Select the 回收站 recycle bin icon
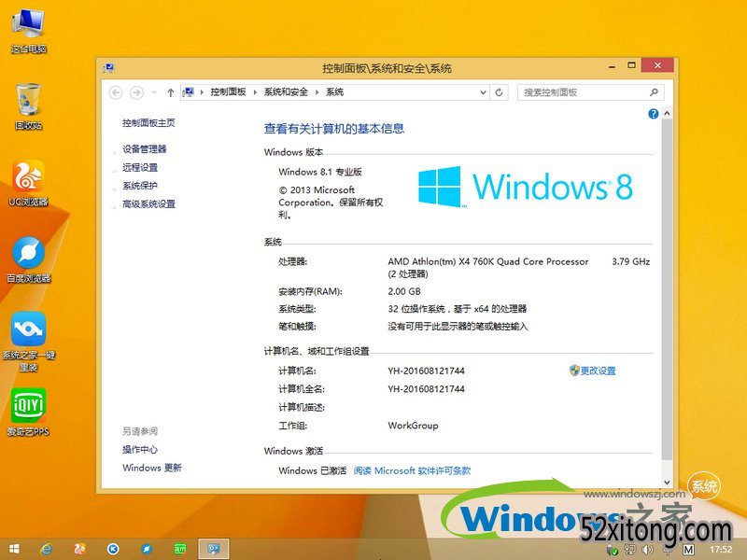 click(29, 106)
